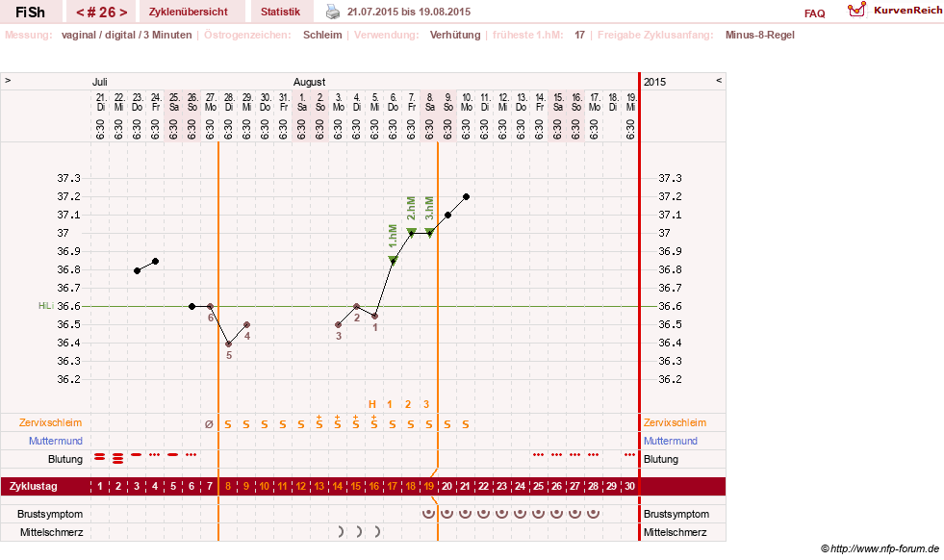Click the right '<' arrow in chart header

pos(718,80)
